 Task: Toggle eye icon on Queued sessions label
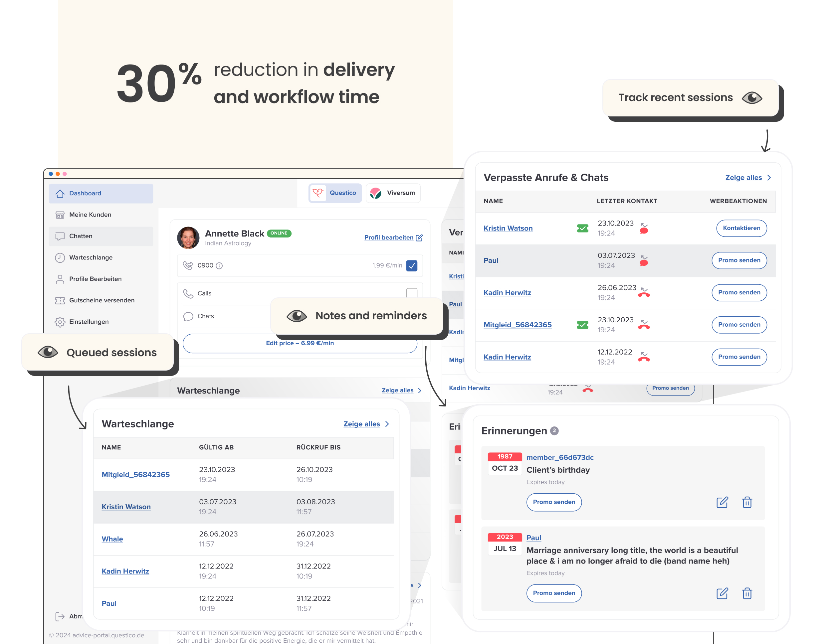coord(48,352)
